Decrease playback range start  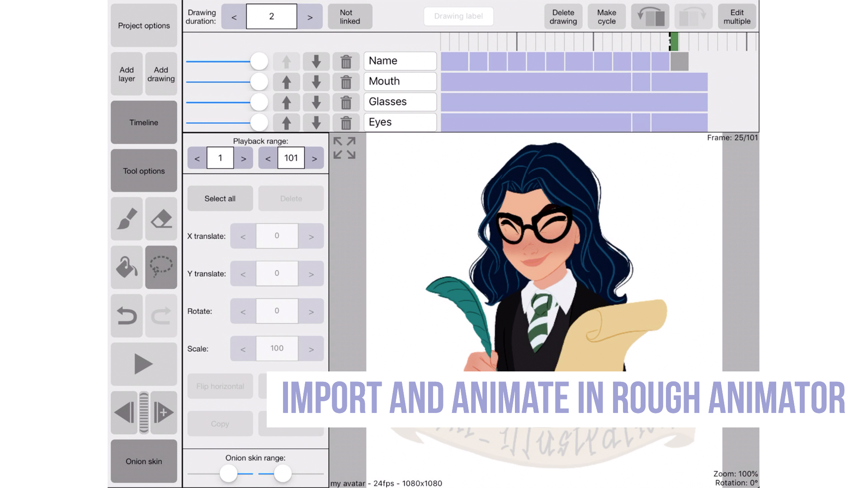point(197,158)
